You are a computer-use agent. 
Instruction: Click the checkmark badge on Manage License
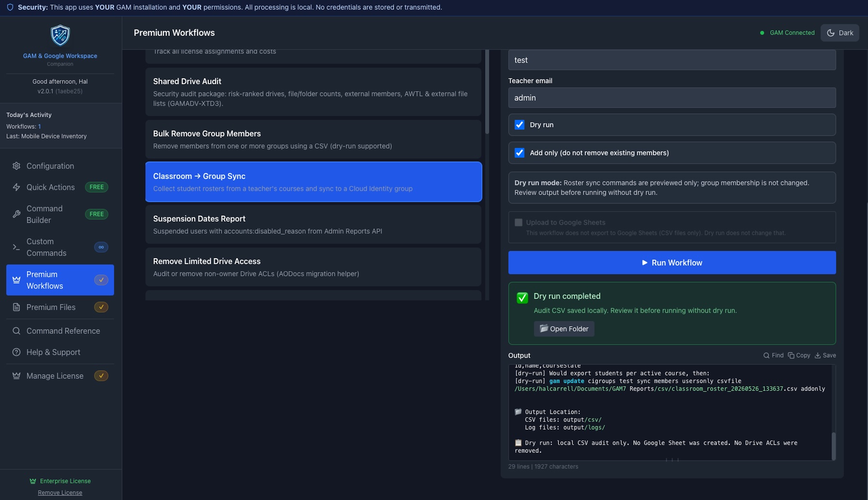coord(101,376)
